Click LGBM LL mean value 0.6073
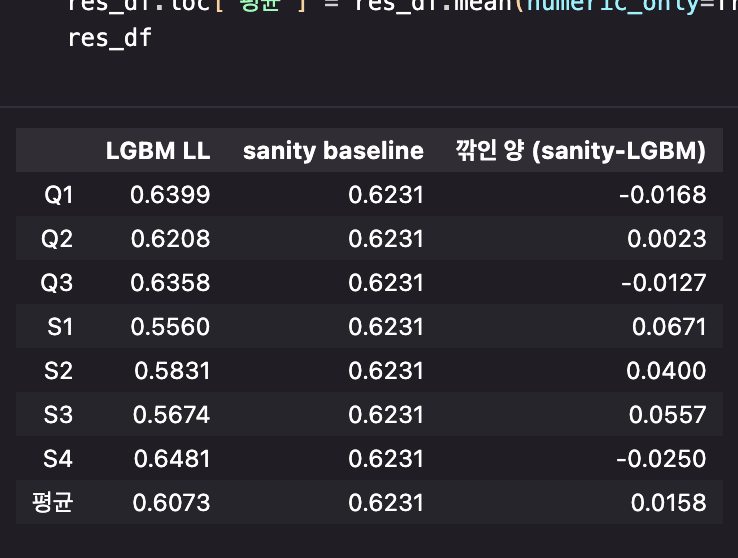 click(171, 502)
